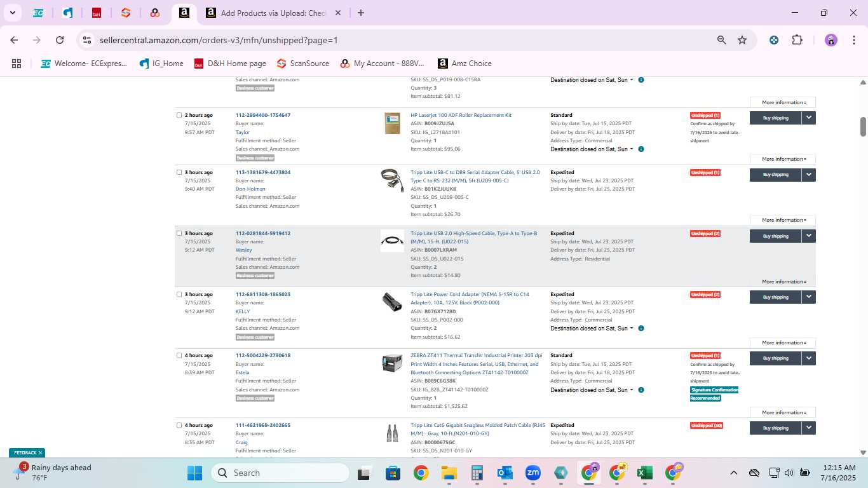Open File Explorer from taskbar
Screen dimensions: 868x488
(x=449, y=473)
